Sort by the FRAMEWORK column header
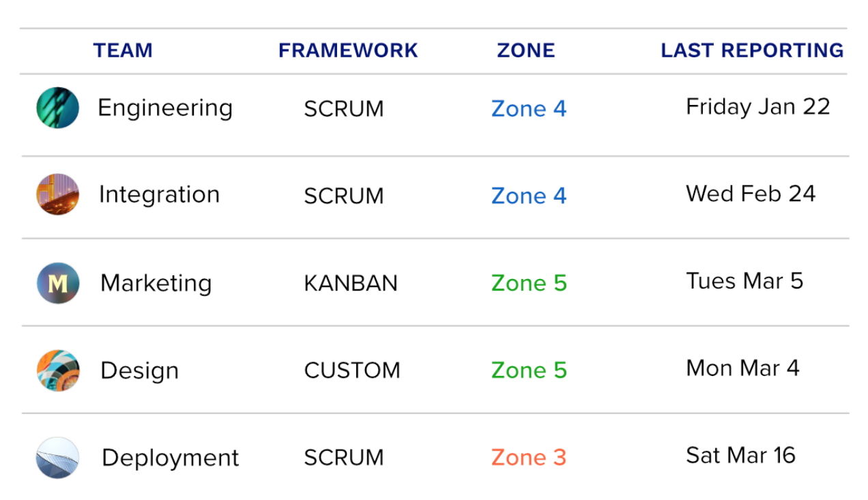Viewport: 868px width, 500px height. 348,50
